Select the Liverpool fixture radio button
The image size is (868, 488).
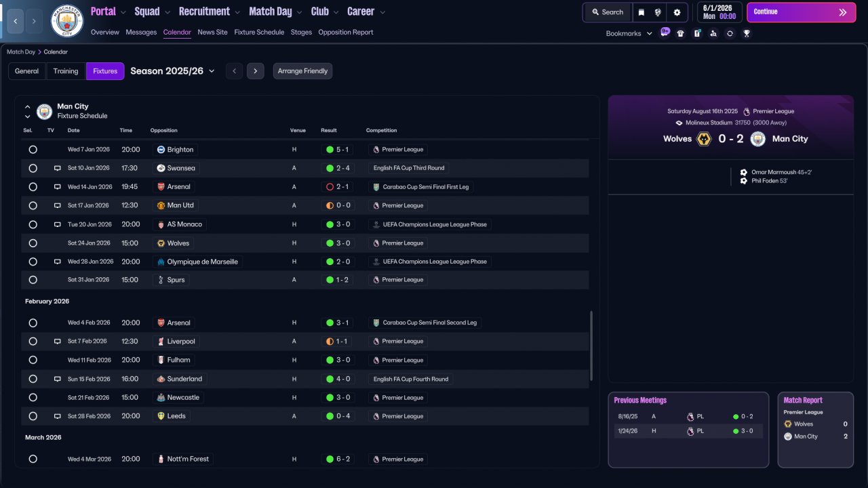33,342
